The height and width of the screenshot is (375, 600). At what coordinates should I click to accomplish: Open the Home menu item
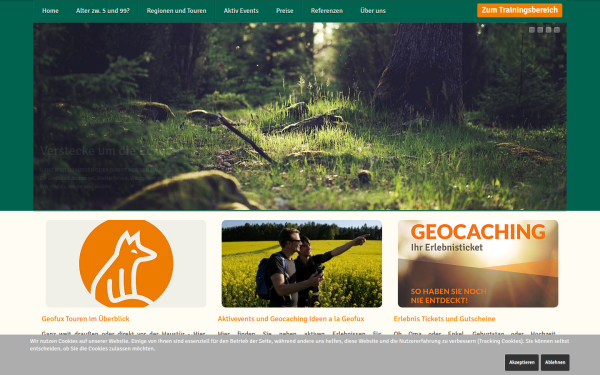(x=50, y=11)
